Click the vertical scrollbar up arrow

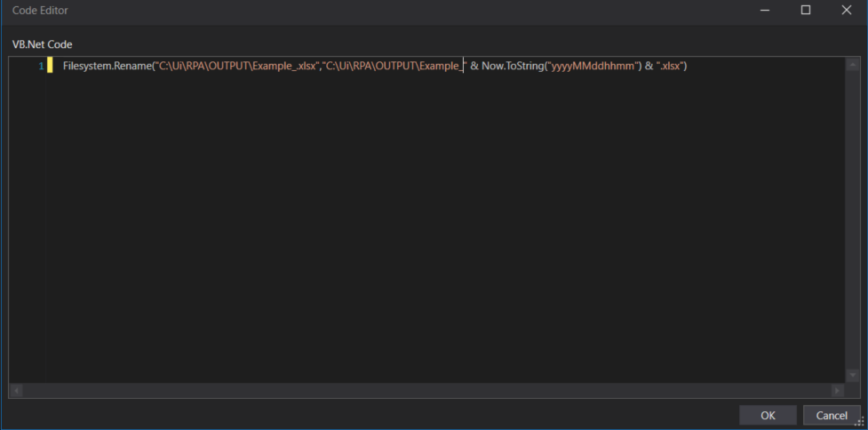[x=853, y=64]
